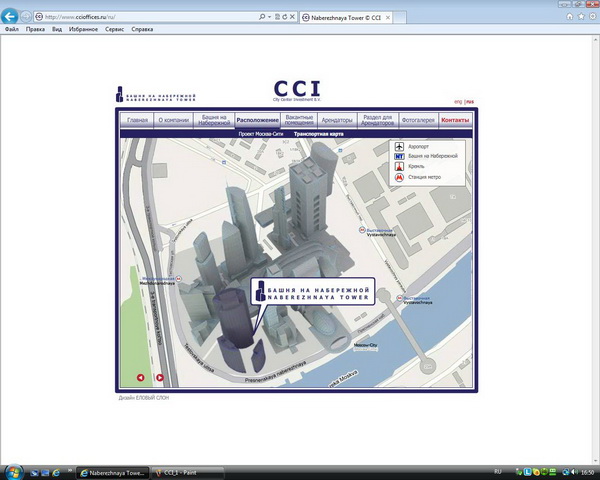Open the Транспортная карта submenu link

[x=319, y=134]
